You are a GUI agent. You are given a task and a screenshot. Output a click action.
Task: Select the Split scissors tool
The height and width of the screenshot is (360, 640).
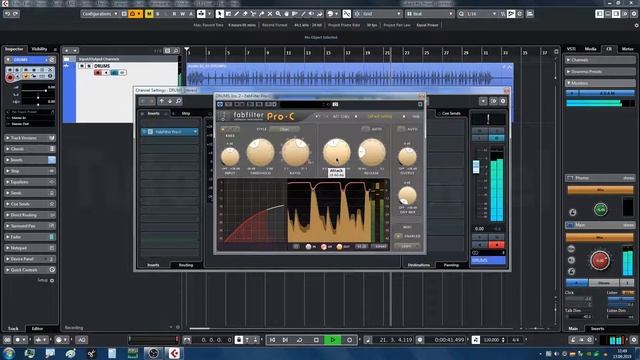pos(253,14)
